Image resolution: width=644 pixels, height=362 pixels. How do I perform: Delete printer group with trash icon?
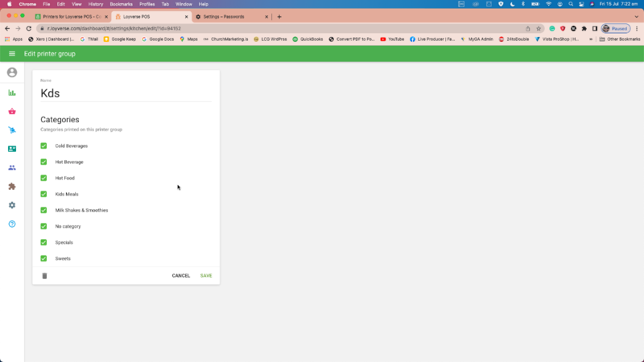pyautogui.click(x=44, y=276)
